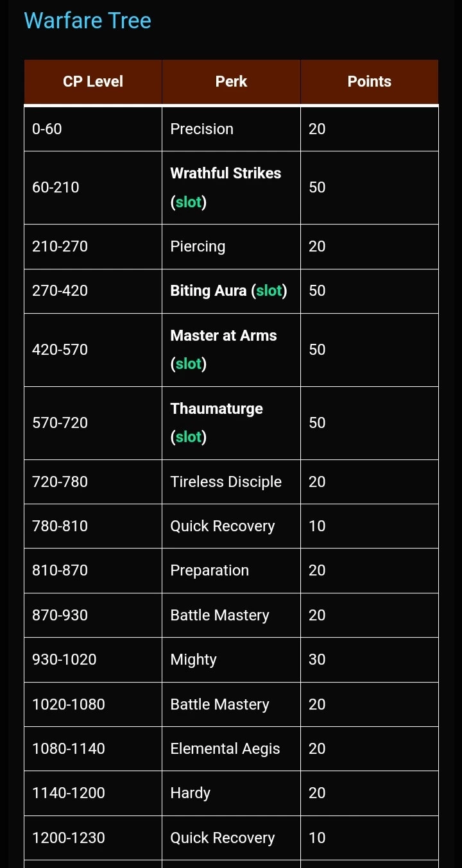Select the Tireless Disciple perk cell
The image size is (462, 868).
[x=226, y=482]
